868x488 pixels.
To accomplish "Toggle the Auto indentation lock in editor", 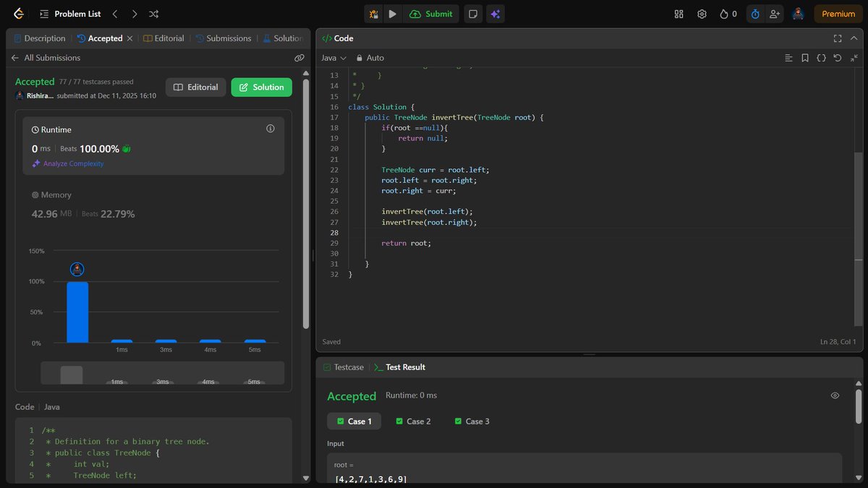I will 371,57.
